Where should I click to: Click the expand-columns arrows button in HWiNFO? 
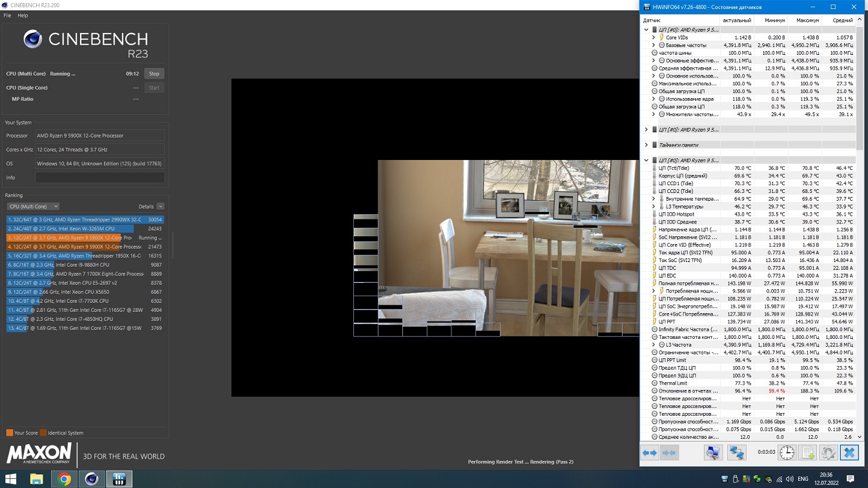pyautogui.click(x=650, y=453)
